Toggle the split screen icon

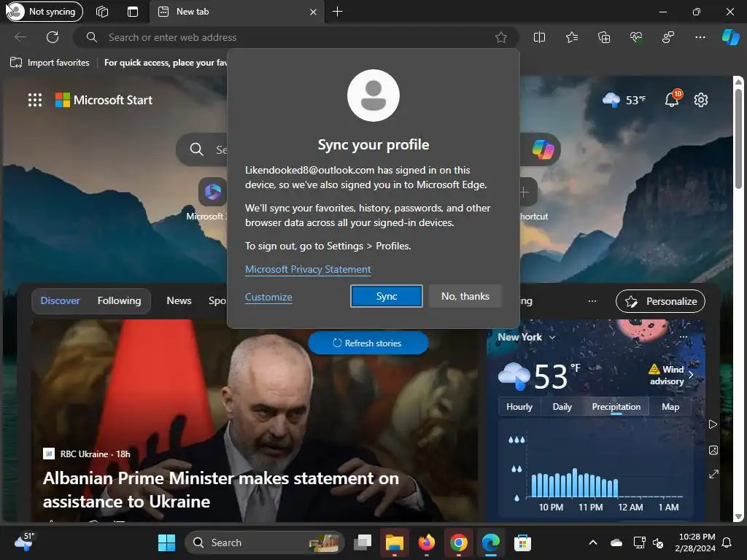[x=539, y=37]
